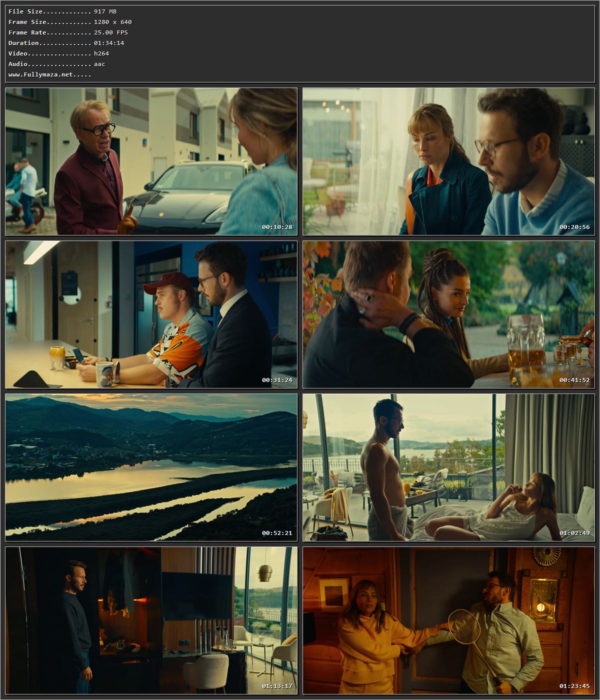Image resolution: width=600 pixels, height=700 pixels.
Task: Click the Video codec value h264
Action: [101, 53]
